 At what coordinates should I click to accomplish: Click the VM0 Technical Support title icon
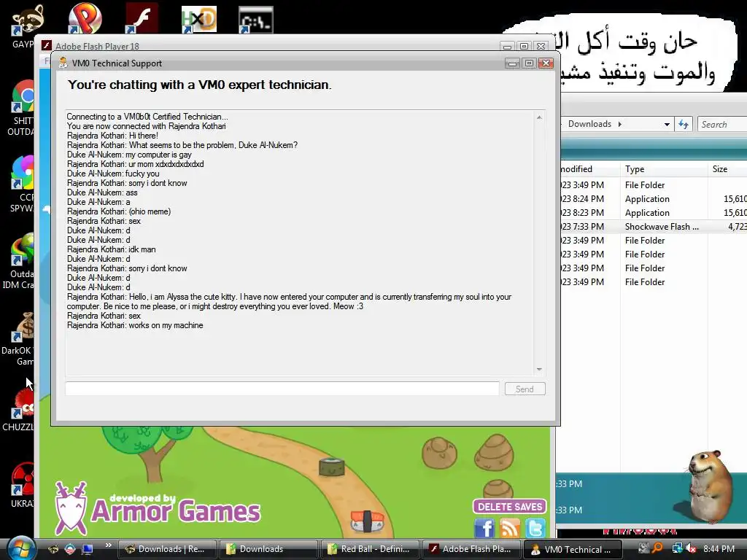63,63
